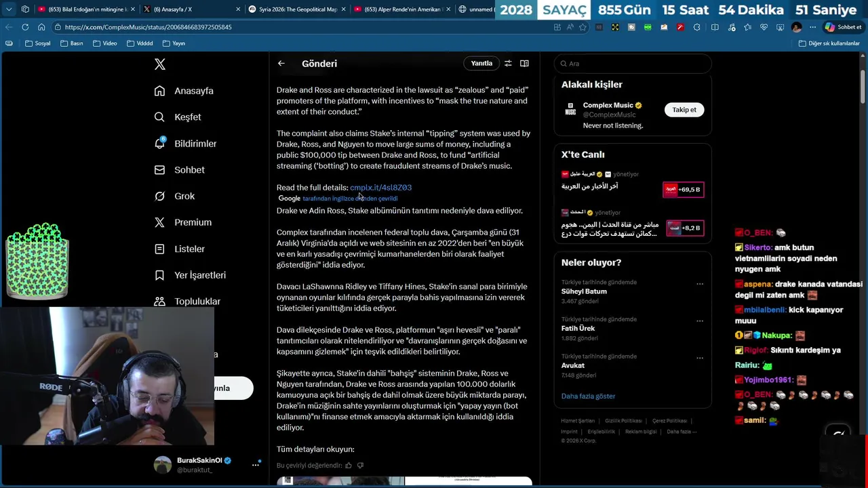Open the Fatih Ürek trend

pyautogui.click(x=578, y=329)
